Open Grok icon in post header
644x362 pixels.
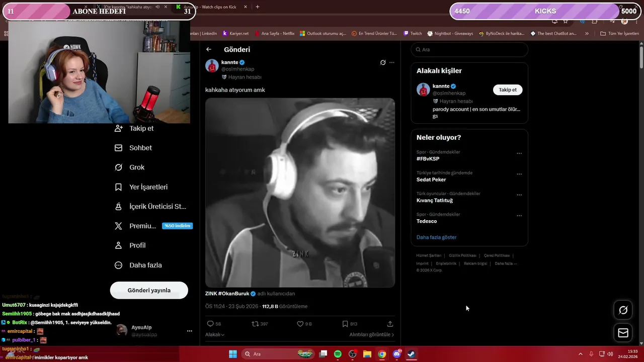coord(383,62)
